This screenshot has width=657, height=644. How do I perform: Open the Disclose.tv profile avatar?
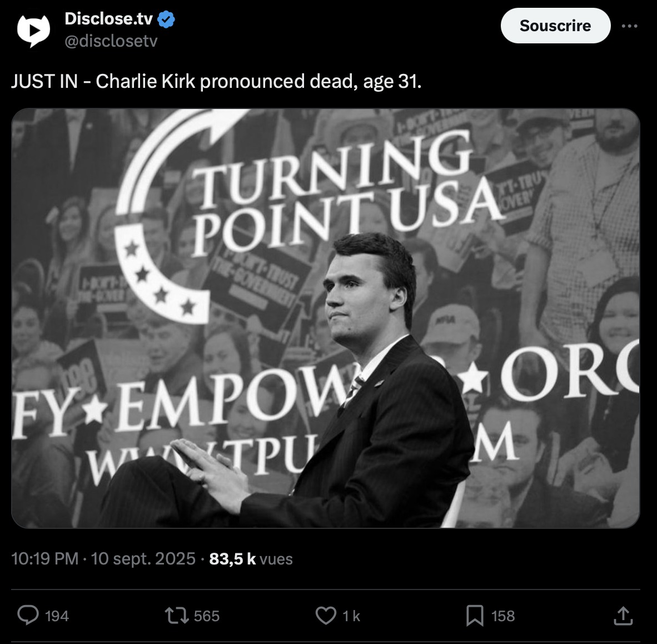(33, 30)
